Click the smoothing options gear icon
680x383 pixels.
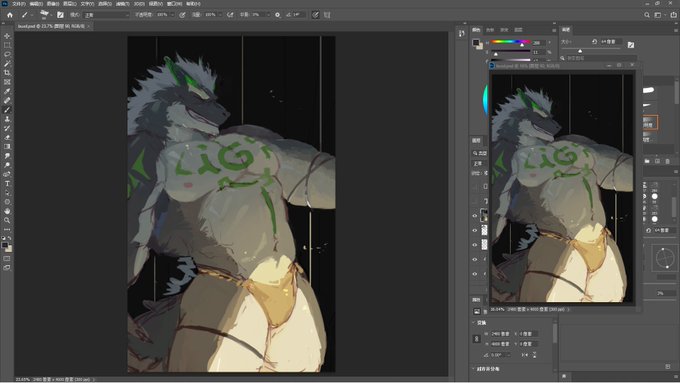(x=278, y=15)
